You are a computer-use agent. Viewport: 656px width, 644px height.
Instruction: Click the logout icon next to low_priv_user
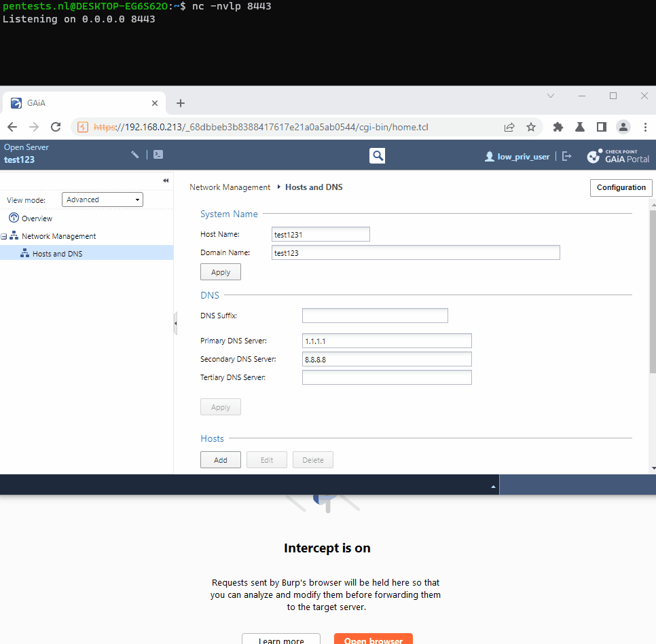[x=567, y=156]
